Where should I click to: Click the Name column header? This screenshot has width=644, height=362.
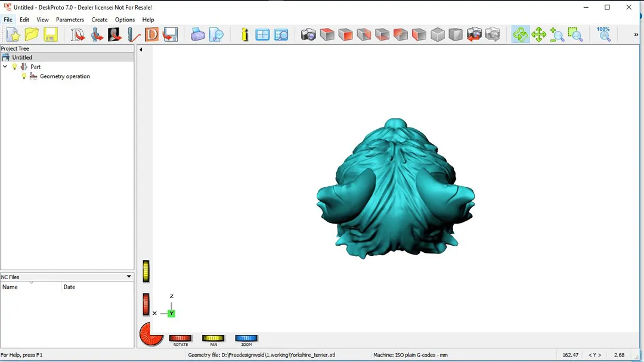point(30,287)
